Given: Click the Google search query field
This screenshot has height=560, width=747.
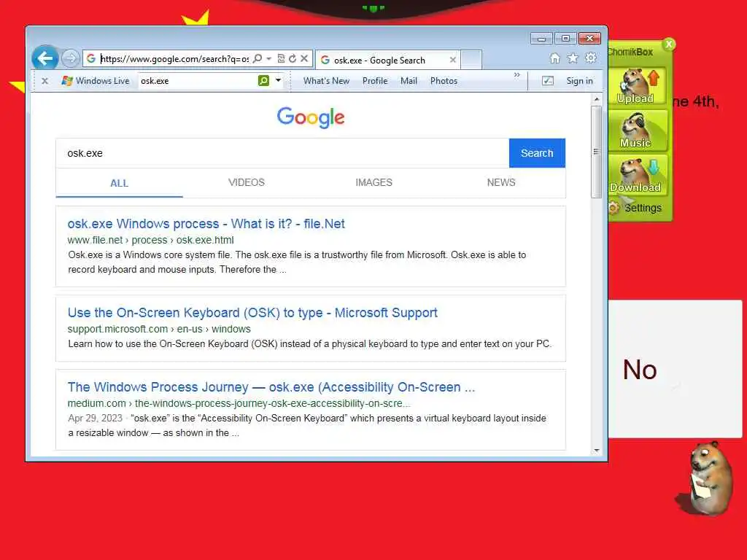Looking at the screenshot, I should [x=282, y=153].
